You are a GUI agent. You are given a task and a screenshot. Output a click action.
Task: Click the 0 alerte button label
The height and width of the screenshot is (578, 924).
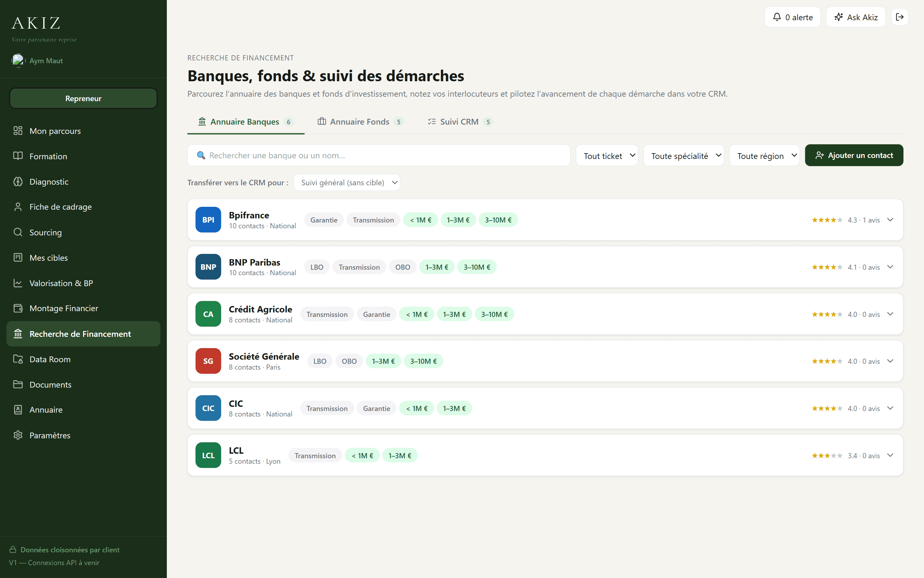pyautogui.click(x=799, y=17)
